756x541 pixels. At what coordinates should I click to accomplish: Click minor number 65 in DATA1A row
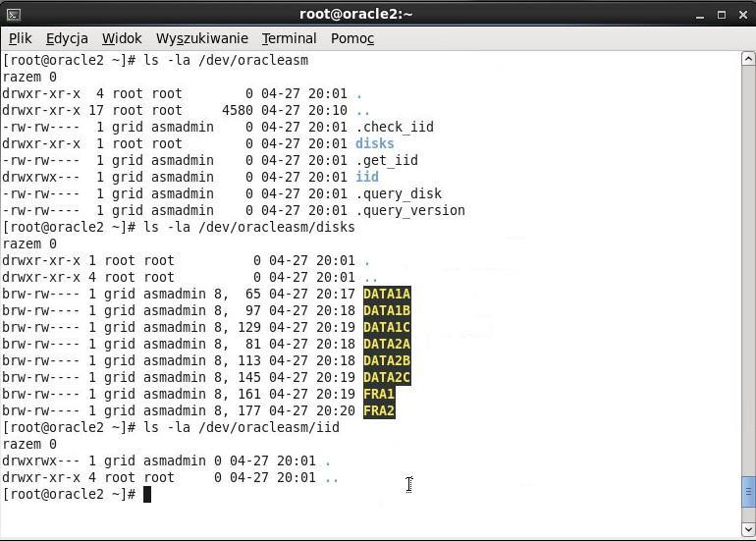253,294
